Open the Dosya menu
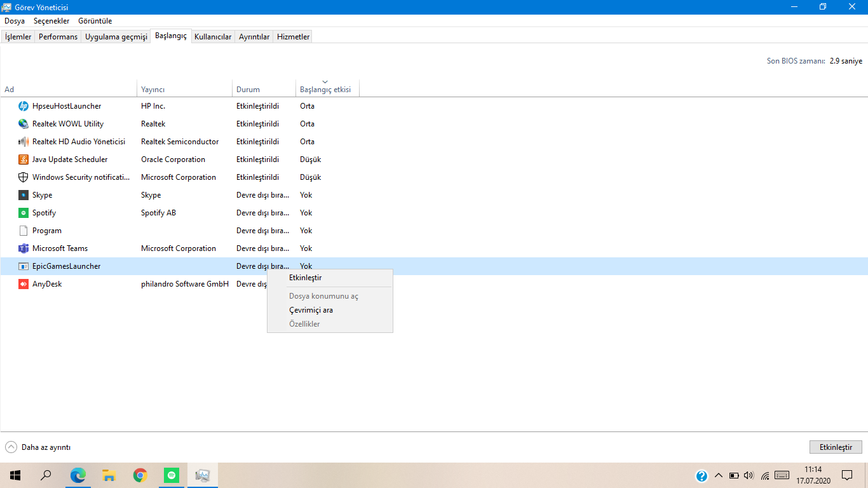This screenshot has height=488, width=868. 15,21
